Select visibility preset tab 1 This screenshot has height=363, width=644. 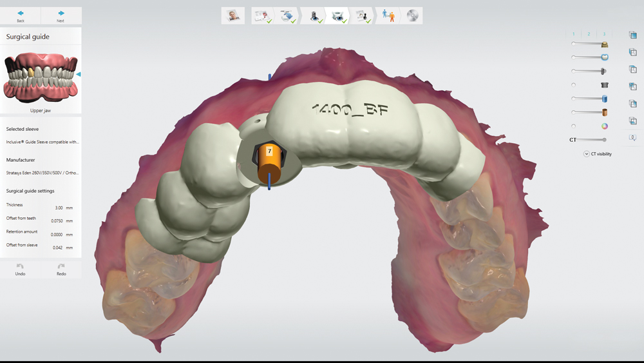coord(573,34)
